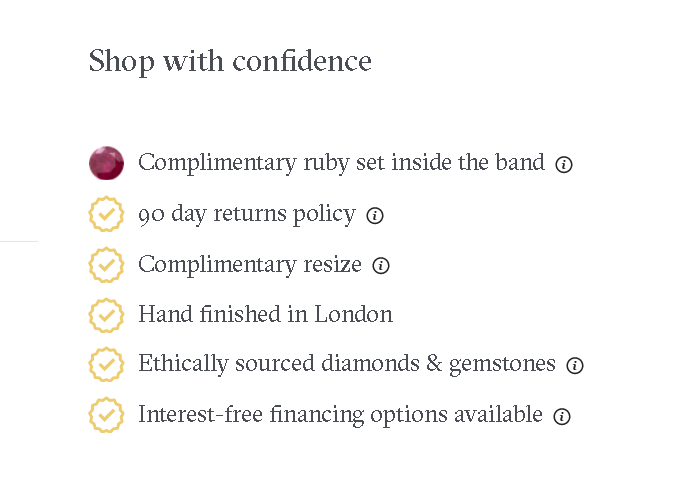Click the red ruby gemstone icon
Viewport: 700px width, 482px height.
point(106,163)
